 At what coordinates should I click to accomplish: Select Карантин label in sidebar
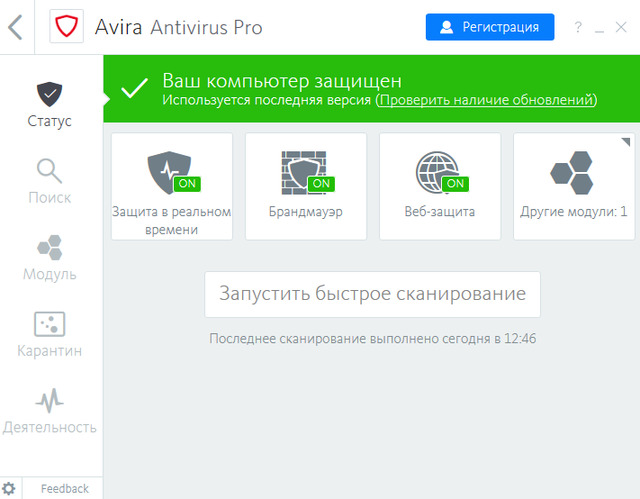[49, 350]
